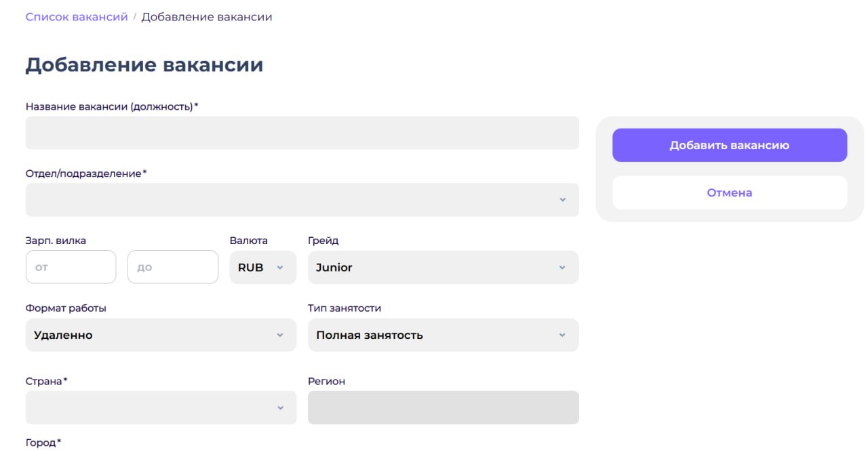Click the greyed-out Регион field
The width and height of the screenshot is (868, 450).
(x=443, y=408)
